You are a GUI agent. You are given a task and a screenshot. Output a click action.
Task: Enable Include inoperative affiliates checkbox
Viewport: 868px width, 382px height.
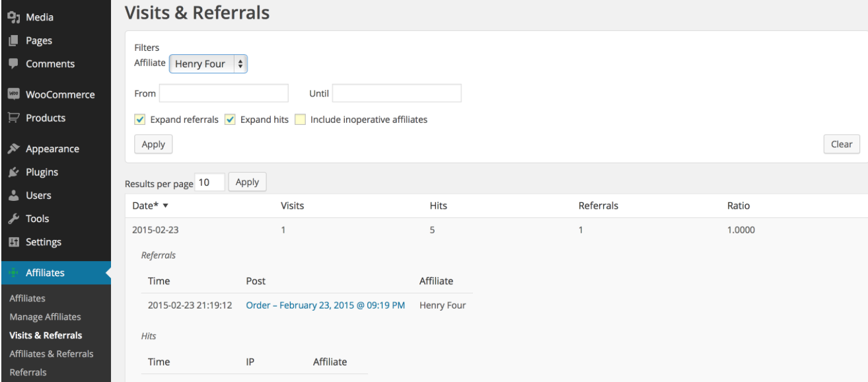(301, 120)
